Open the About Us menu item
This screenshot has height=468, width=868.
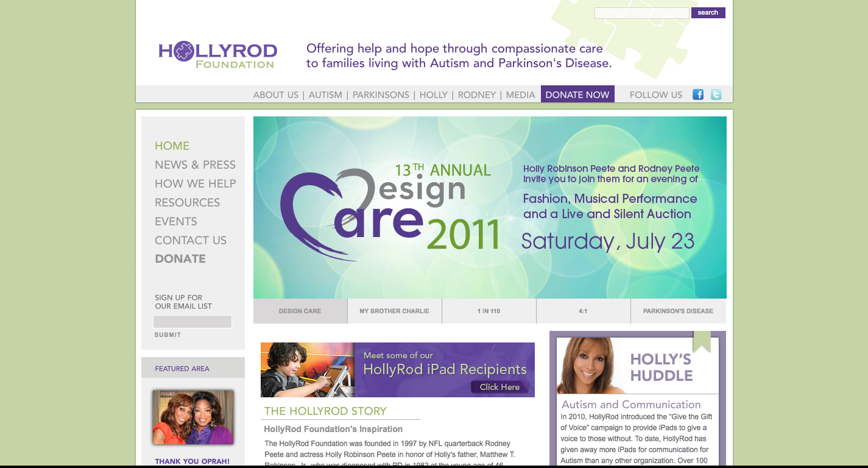276,95
